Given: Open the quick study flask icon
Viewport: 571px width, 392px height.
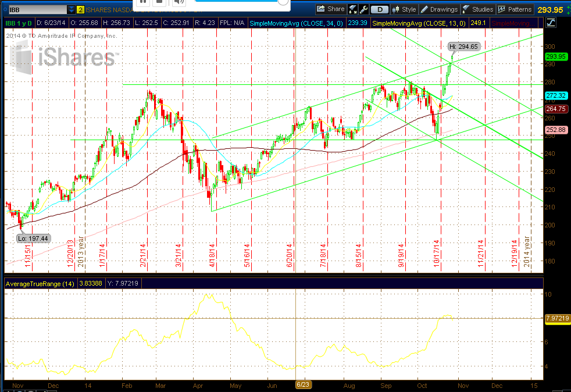Looking at the screenshot, I should click(352, 9).
